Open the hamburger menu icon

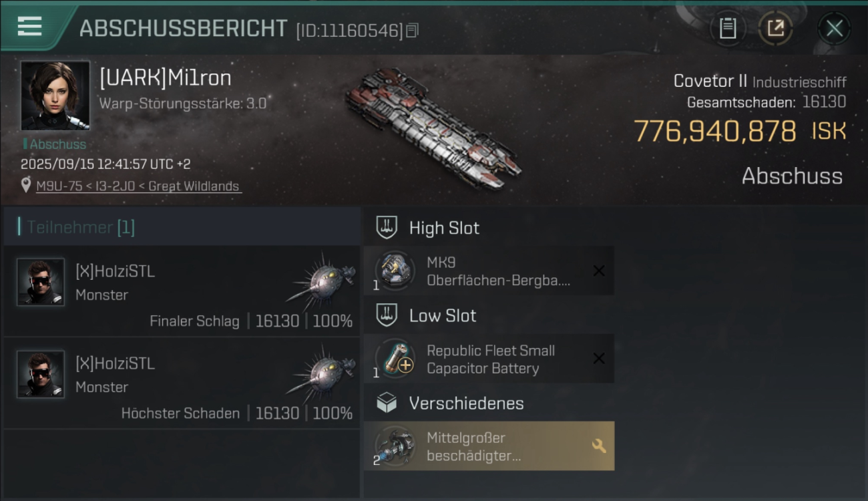click(x=30, y=26)
